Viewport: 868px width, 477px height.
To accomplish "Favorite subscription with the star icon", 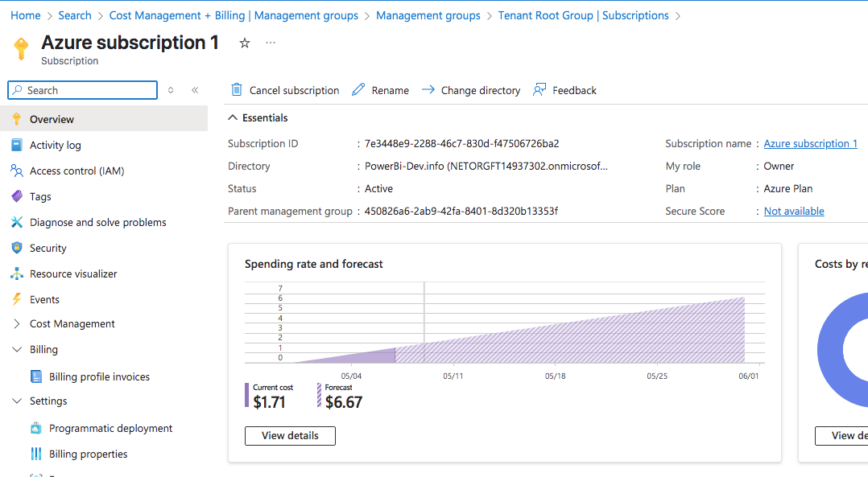I will (245, 43).
